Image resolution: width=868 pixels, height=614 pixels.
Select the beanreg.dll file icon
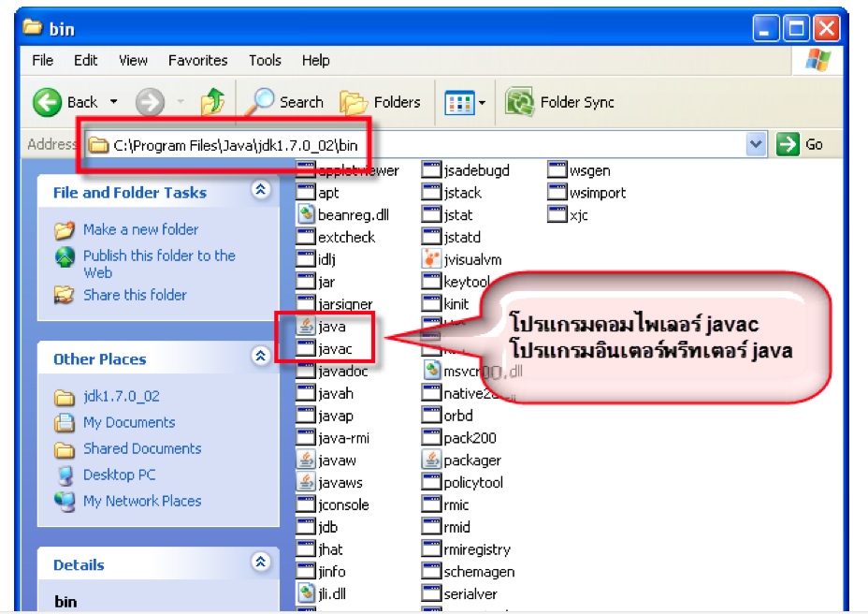click(306, 214)
